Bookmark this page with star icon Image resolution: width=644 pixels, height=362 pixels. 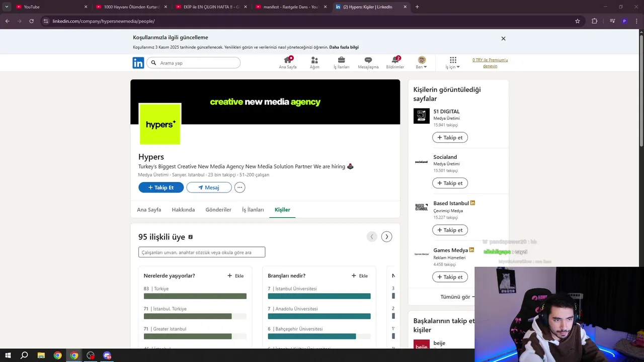coord(578,21)
